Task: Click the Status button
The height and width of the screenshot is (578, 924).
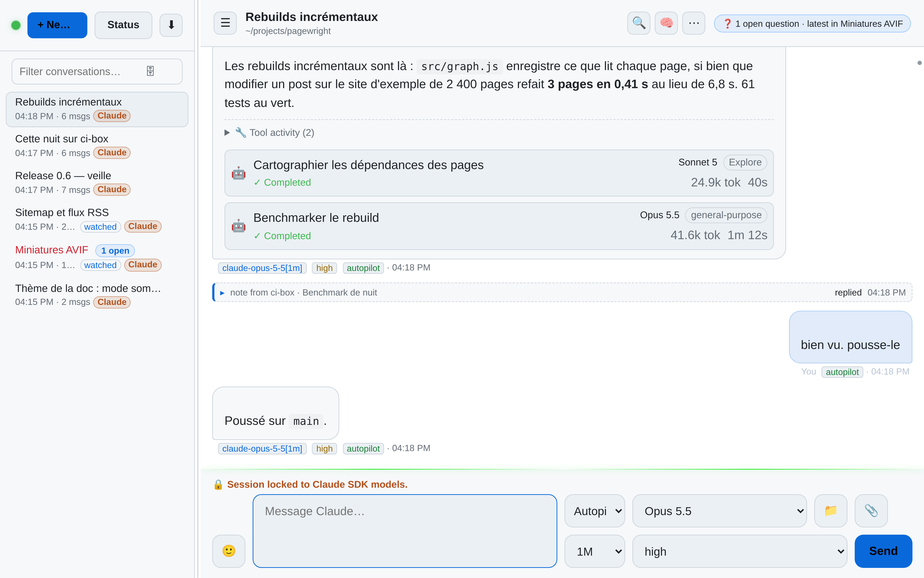Action: click(123, 25)
